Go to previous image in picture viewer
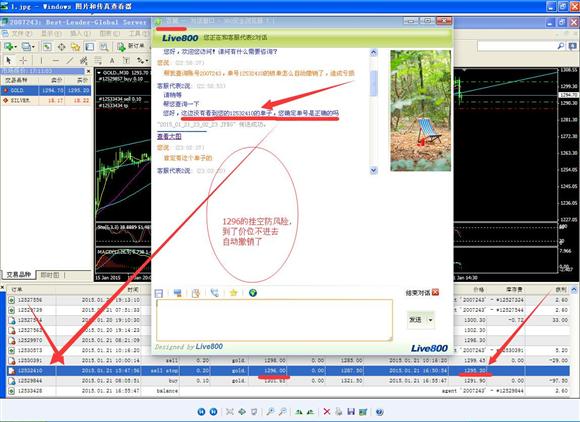This screenshot has height=422, width=580. pos(201,412)
